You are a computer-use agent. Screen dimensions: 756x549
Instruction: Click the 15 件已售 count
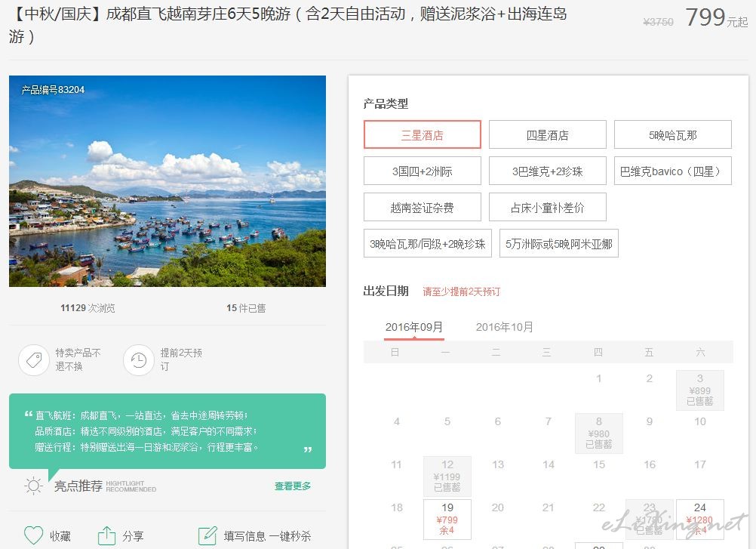246,308
